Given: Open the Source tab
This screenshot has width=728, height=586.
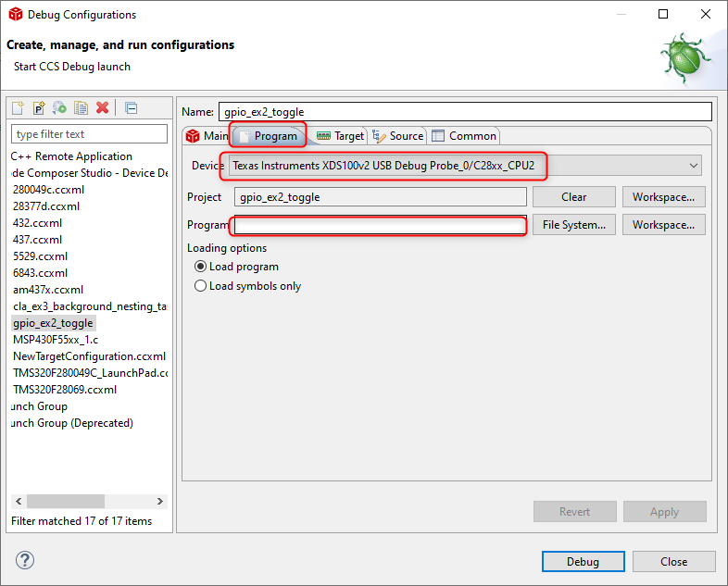Looking at the screenshot, I should tap(397, 136).
